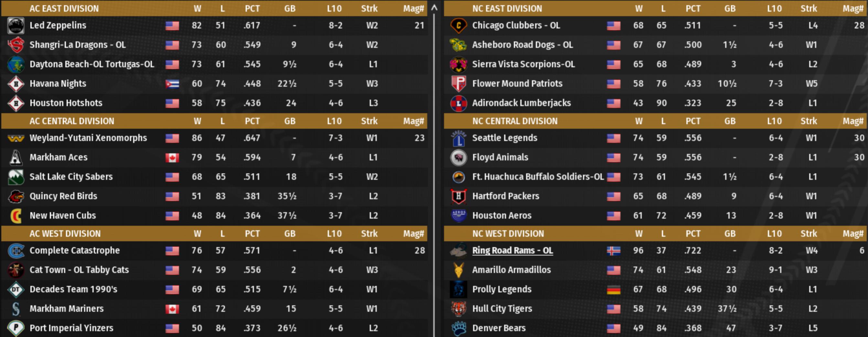Screen dimensions: 868x337
Task: Click the Complete Catastrophe team logo
Action: tap(16, 251)
